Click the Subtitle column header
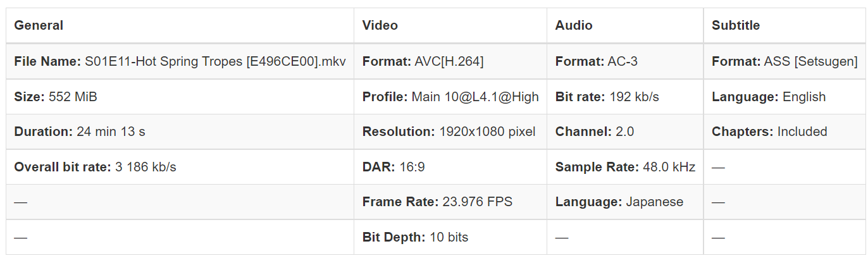The image size is (868, 258). [735, 26]
